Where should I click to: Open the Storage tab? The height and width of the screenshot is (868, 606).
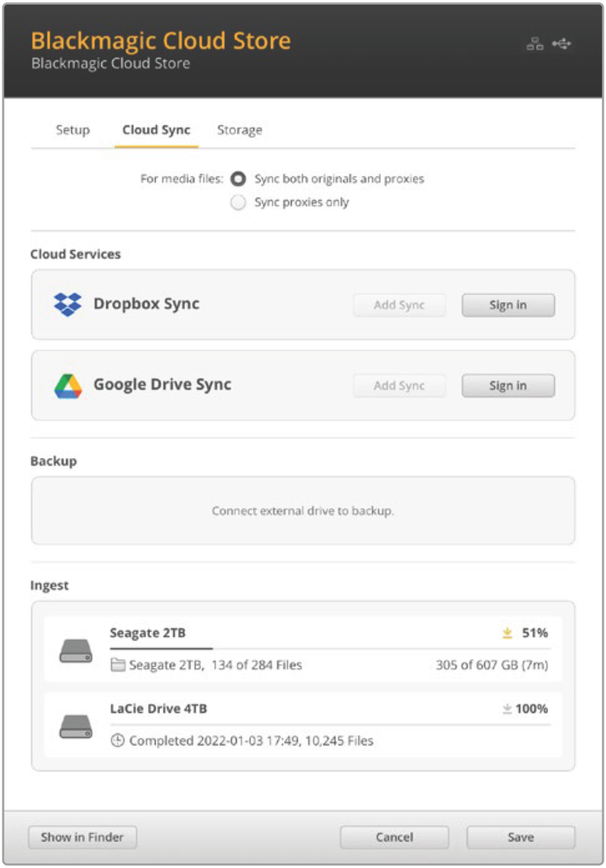(240, 130)
